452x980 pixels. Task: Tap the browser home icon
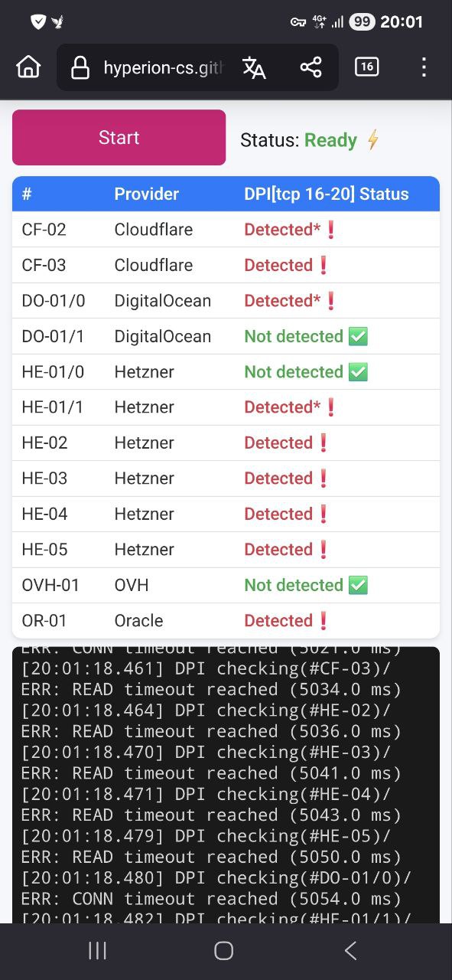tap(28, 67)
